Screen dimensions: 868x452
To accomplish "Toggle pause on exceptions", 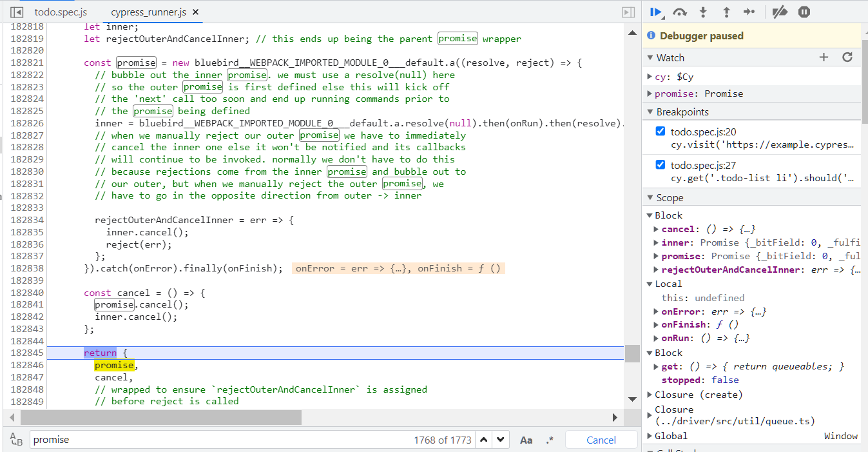I will point(804,12).
